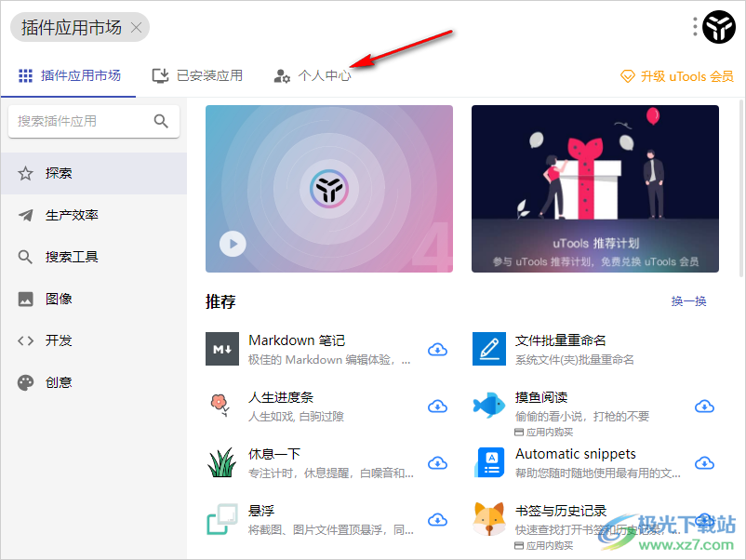Click the 摸鱼阅读 blue fish icon
The height and width of the screenshot is (560, 746).
[489, 406]
